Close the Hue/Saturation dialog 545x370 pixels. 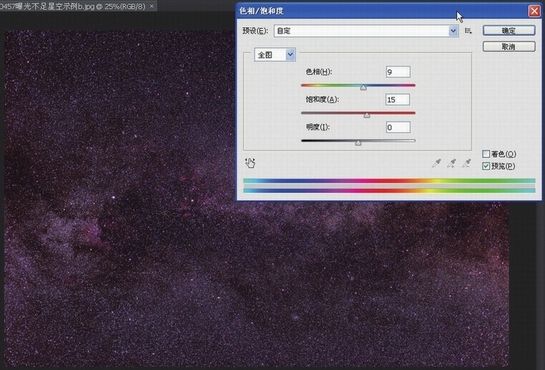pos(534,11)
